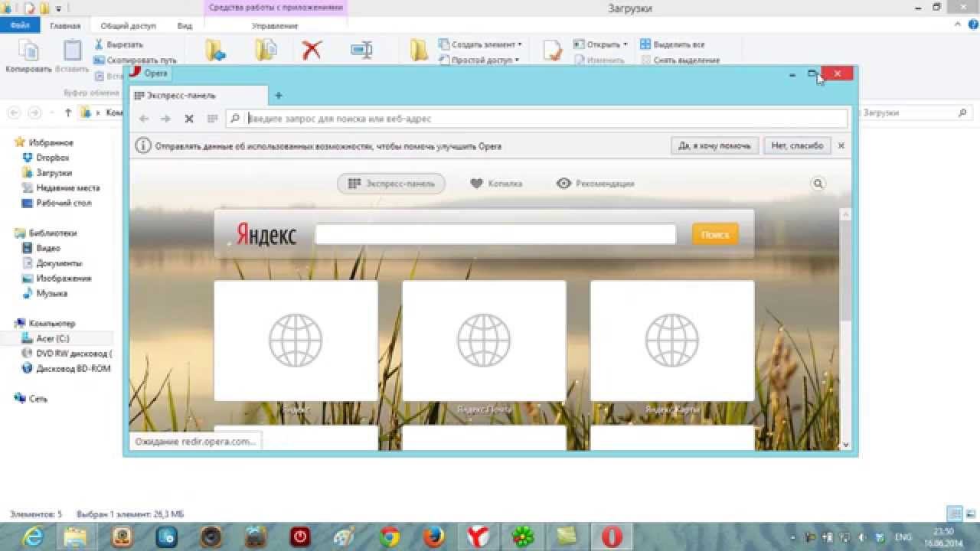Open Файл menu in Explorer

pyautogui.click(x=20, y=25)
